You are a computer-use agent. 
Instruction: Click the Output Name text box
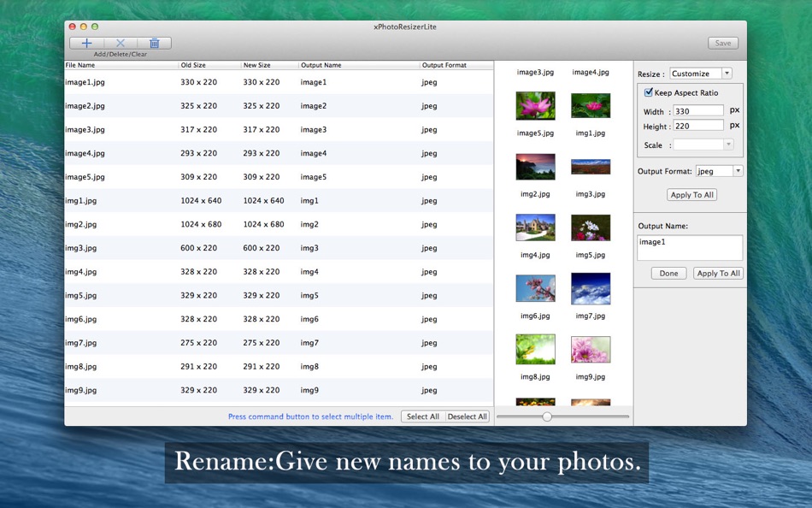tap(690, 248)
